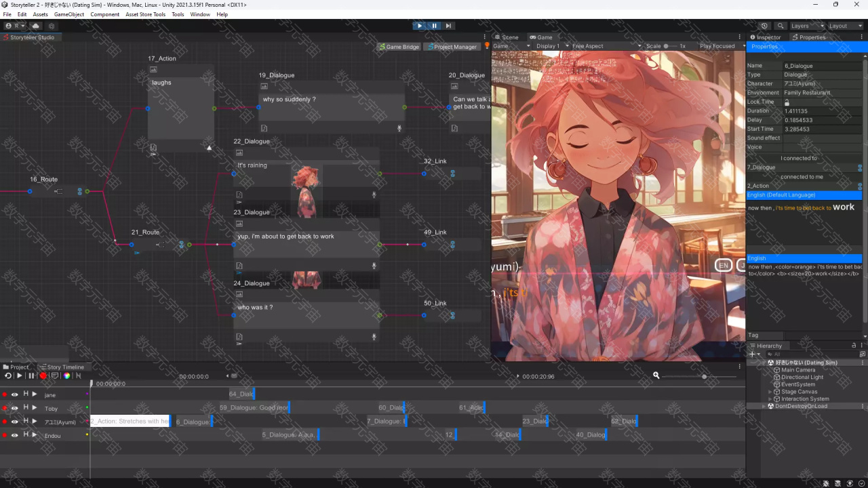
Task: Adjust the timeline zoom slider
Action: pos(704,376)
